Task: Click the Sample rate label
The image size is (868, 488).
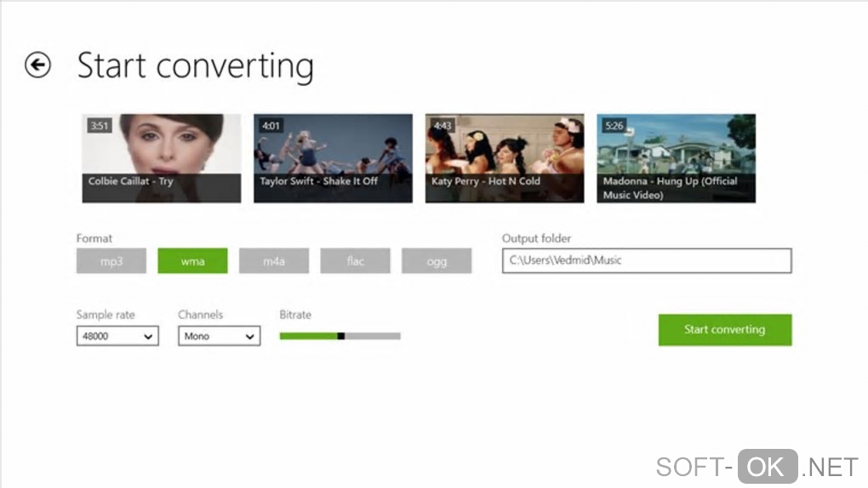Action: point(106,315)
